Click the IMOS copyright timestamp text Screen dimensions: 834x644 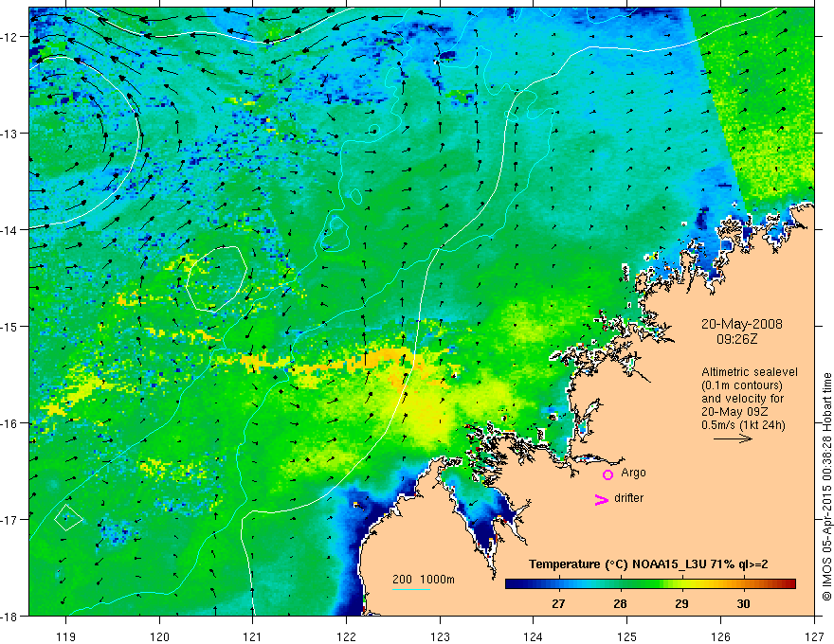coord(826,487)
